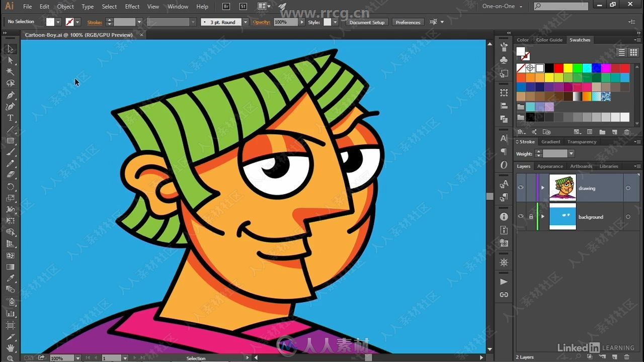The height and width of the screenshot is (362, 644).
Task: Unlock the background layer via lock icon
Action: (x=531, y=217)
